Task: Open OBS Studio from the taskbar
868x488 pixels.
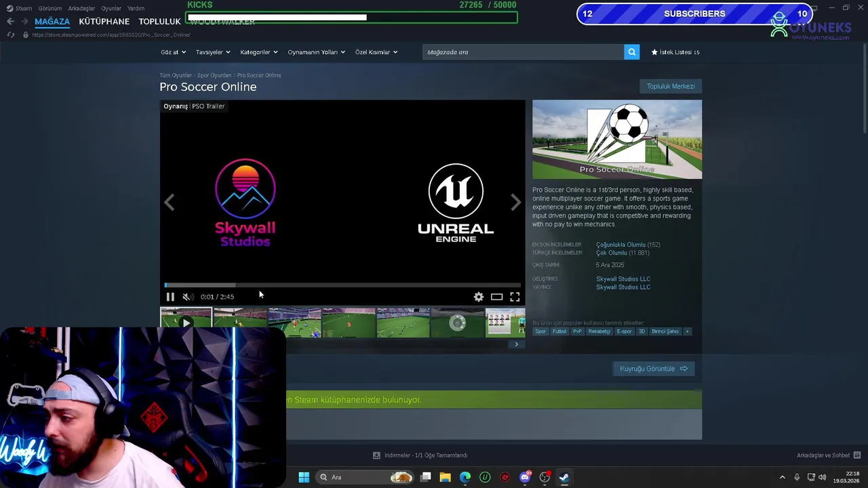Action: pyautogui.click(x=545, y=477)
